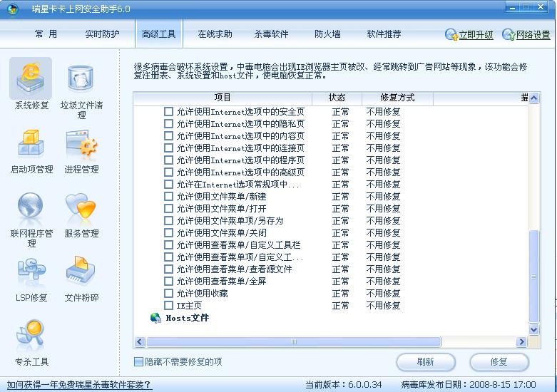The width and height of the screenshot is (557, 392).
Task: Check 允许使用Internet选项中的隐私页
Action: [x=168, y=124]
